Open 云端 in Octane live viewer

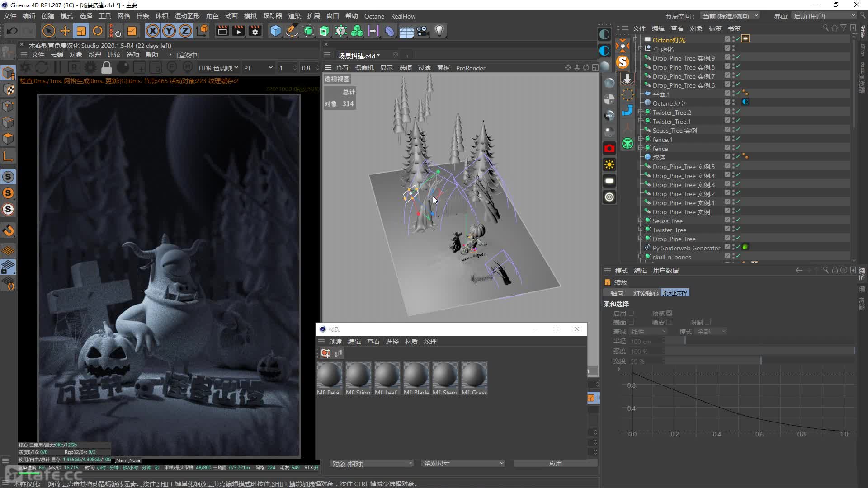point(57,55)
